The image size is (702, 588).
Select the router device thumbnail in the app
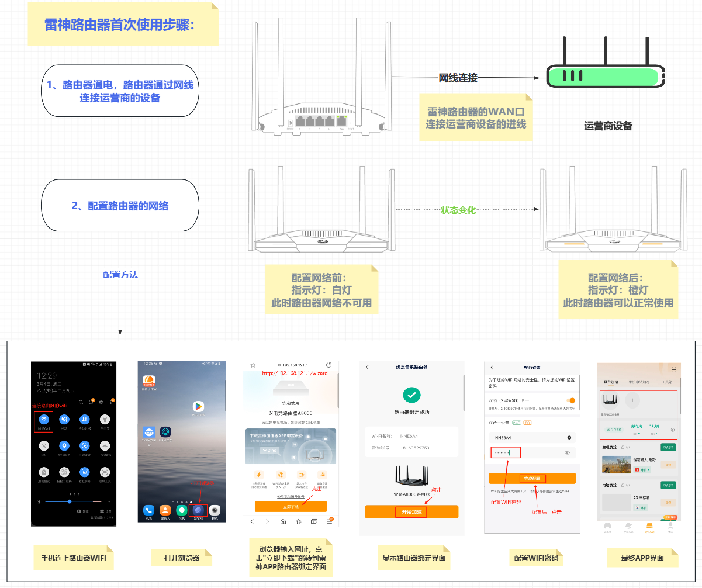coord(611,400)
